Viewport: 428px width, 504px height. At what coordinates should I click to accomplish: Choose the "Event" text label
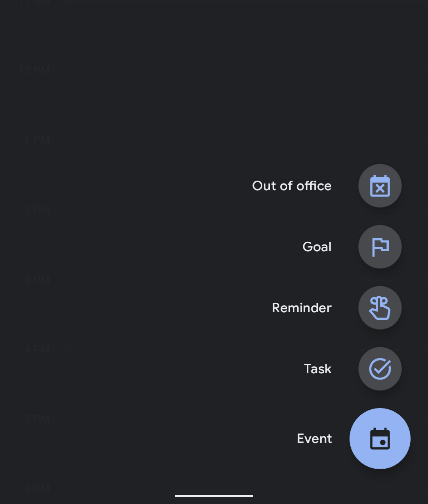(x=314, y=439)
